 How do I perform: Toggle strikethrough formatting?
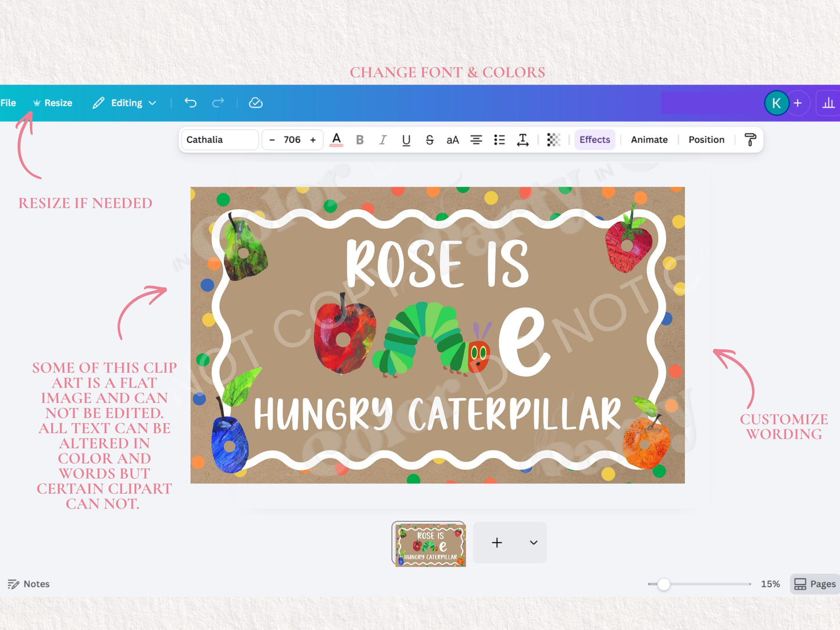(430, 139)
